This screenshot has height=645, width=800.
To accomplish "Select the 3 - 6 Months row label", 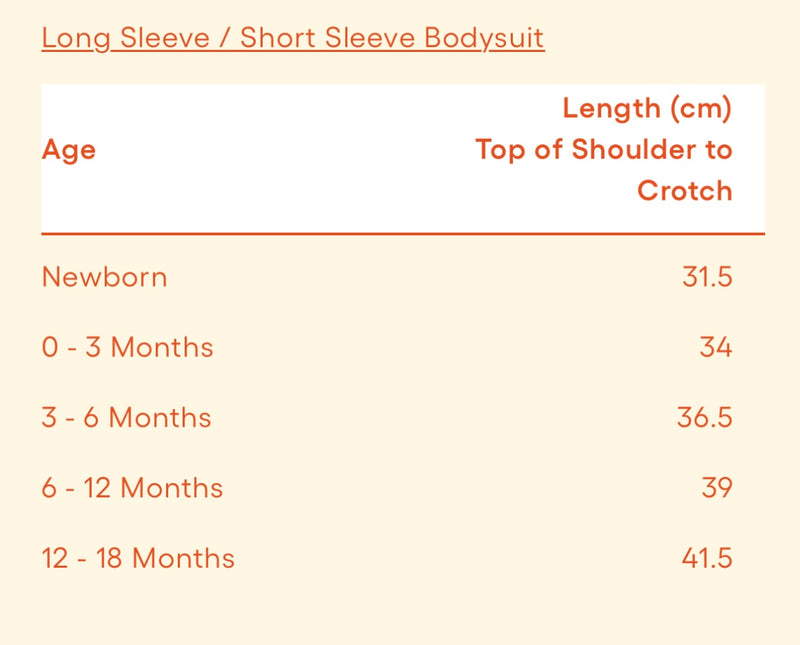I will pos(126,417).
